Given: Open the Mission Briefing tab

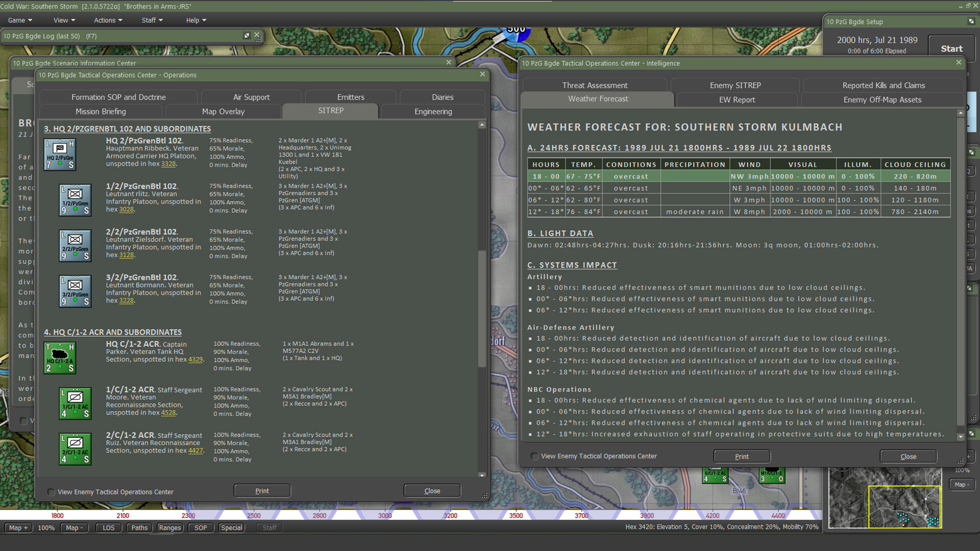Looking at the screenshot, I should click(x=100, y=111).
